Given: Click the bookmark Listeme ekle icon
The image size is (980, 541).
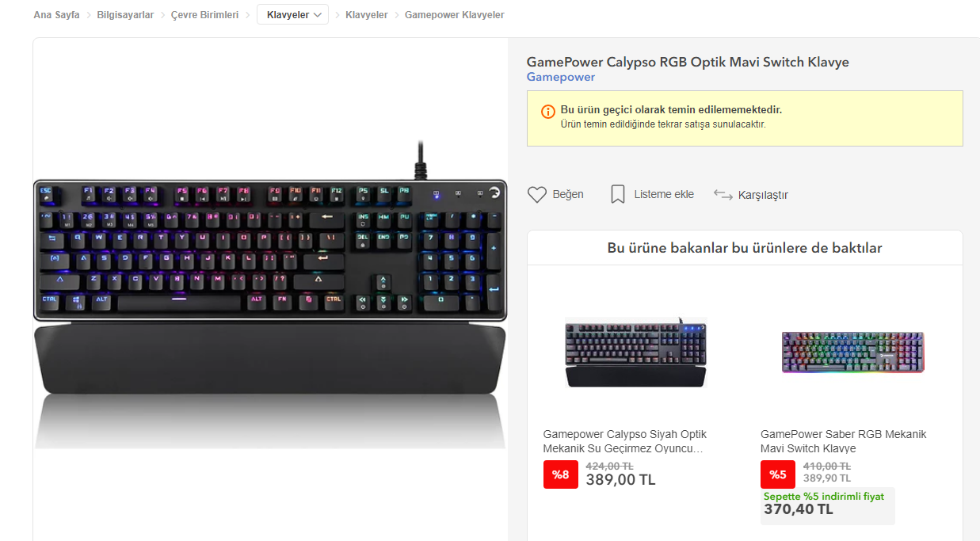Looking at the screenshot, I should 618,194.
